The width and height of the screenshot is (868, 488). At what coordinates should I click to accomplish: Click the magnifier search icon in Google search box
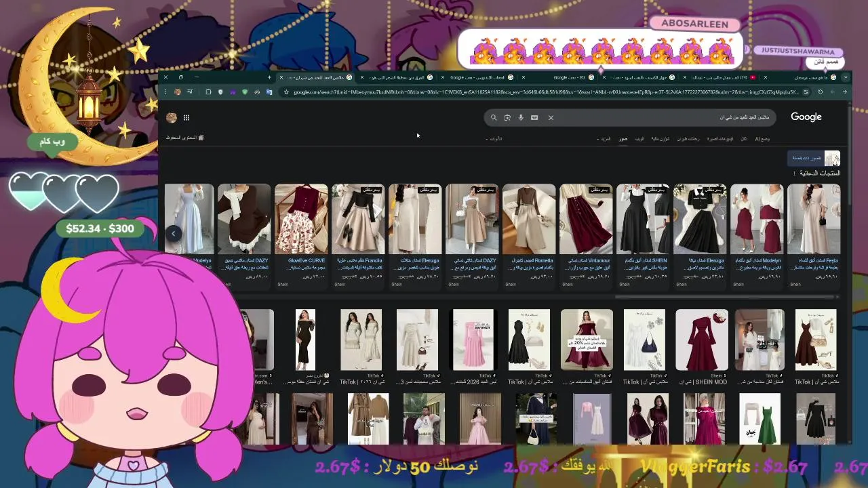coord(494,117)
